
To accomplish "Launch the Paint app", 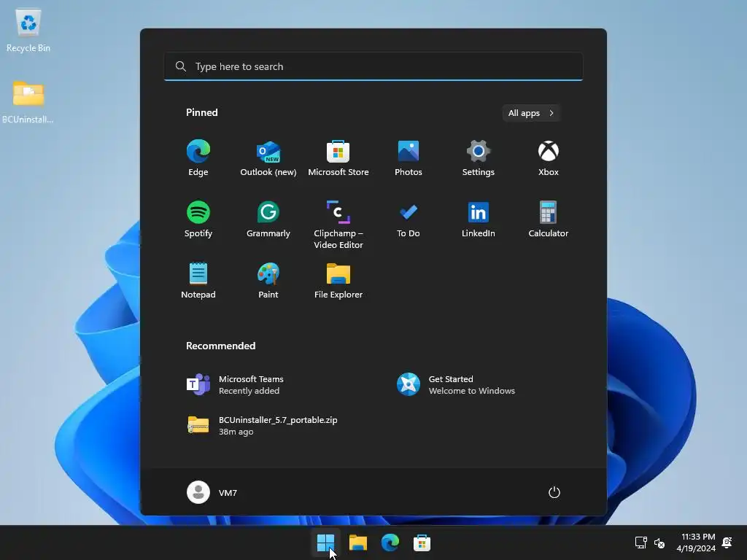I will 268,281.
